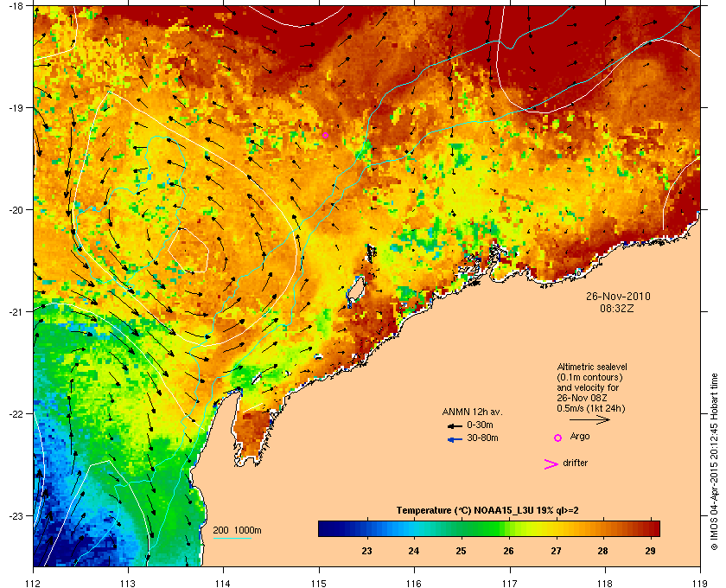726x588 pixels.
Task: Click the date label 26-Nov-2010
Action: click(x=618, y=297)
